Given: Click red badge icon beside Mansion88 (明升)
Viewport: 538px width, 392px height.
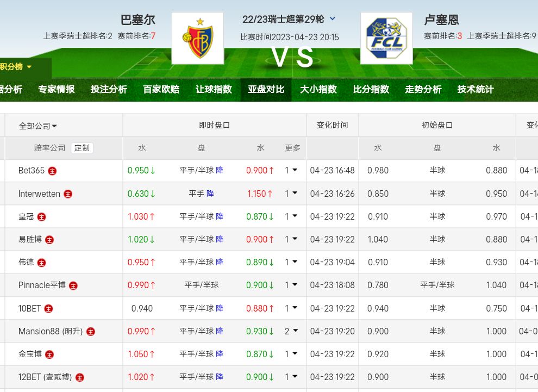Looking at the screenshot, I should (x=90, y=332).
